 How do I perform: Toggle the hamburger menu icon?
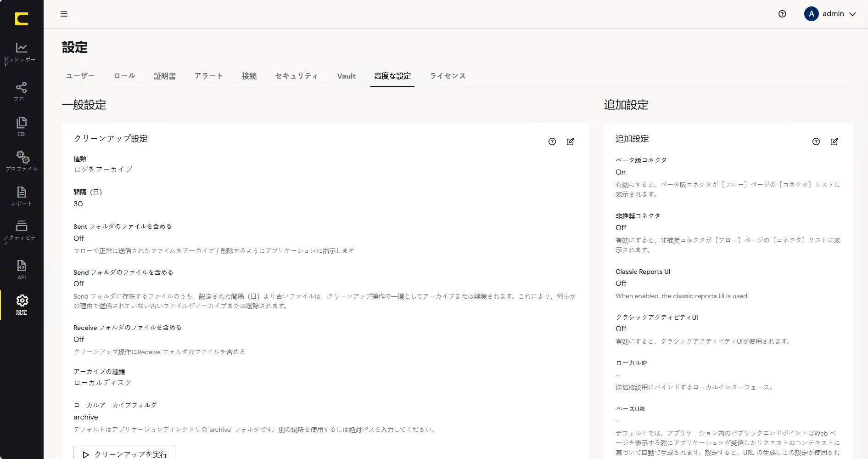[64, 14]
